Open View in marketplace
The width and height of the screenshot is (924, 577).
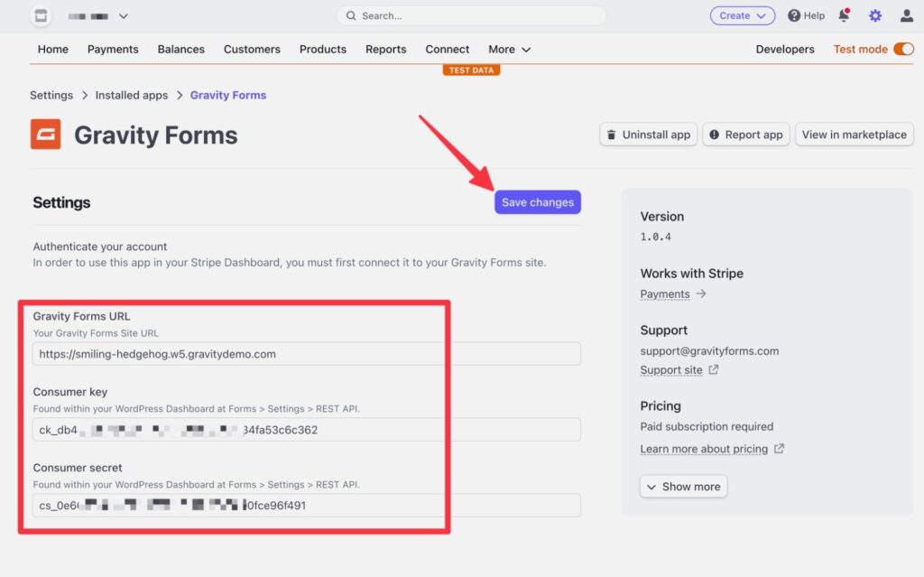point(854,134)
